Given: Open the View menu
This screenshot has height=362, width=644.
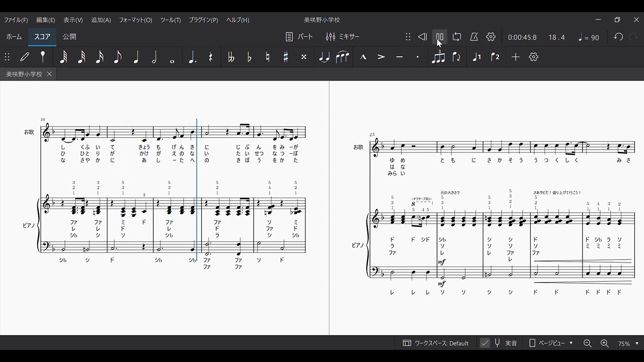Looking at the screenshot, I should click(73, 20).
